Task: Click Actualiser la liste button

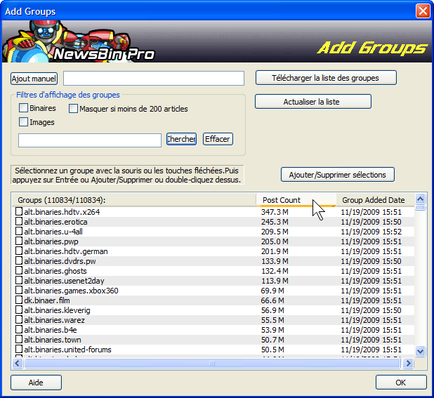Action: click(x=313, y=102)
